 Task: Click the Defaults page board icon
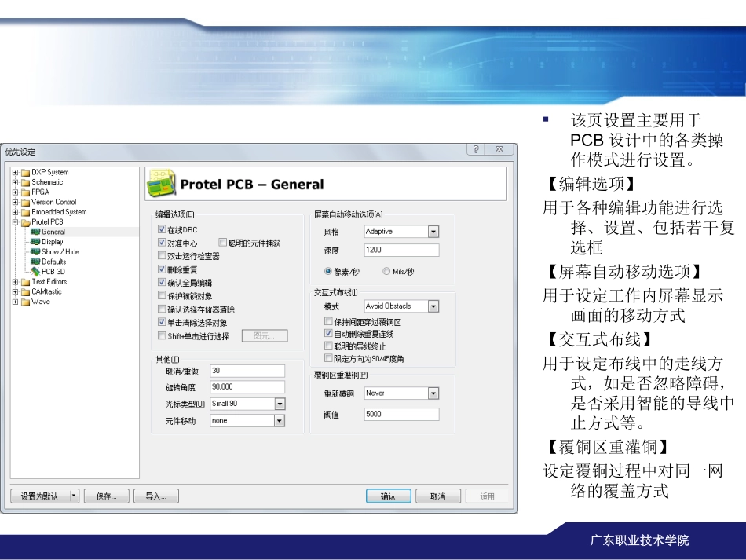(x=35, y=262)
